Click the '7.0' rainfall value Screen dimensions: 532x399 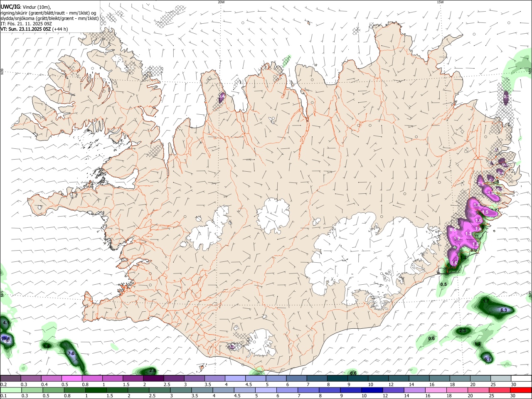click(x=71, y=353)
